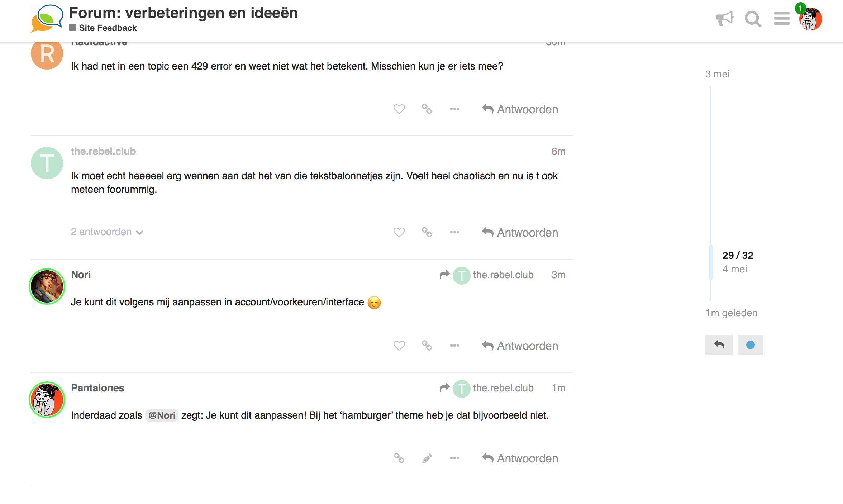Click the reply arrow button below timeline
Viewport: 843px width, 504px height.
pyautogui.click(x=719, y=345)
